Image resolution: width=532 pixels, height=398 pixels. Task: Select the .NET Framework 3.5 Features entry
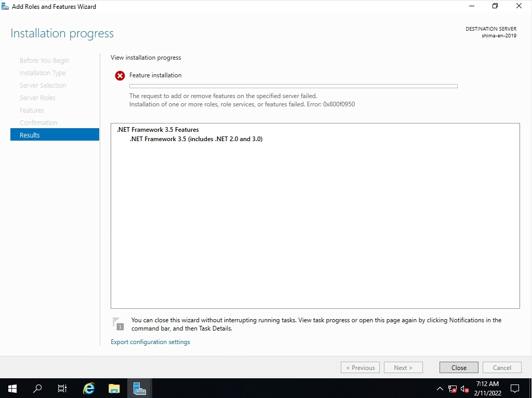158,130
